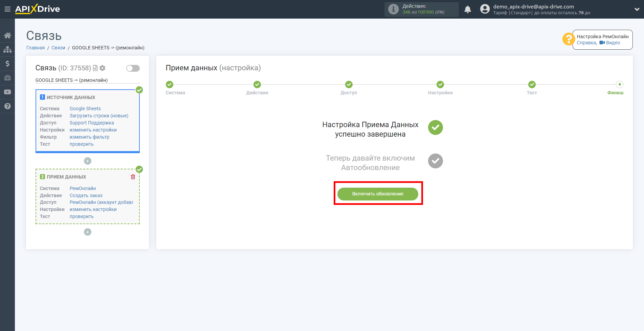Open the help question sidebar icon
The width and height of the screenshot is (644, 331).
tap(7, 106)
